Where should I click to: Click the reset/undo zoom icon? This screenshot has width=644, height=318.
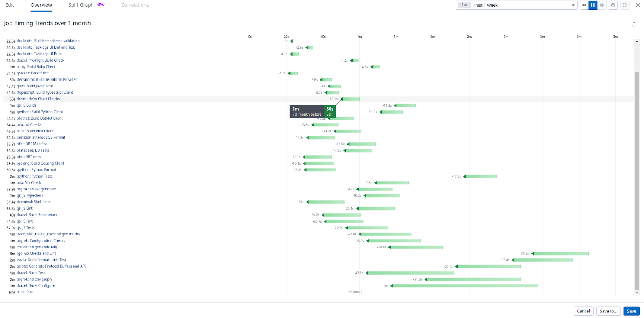pos(625,5)
